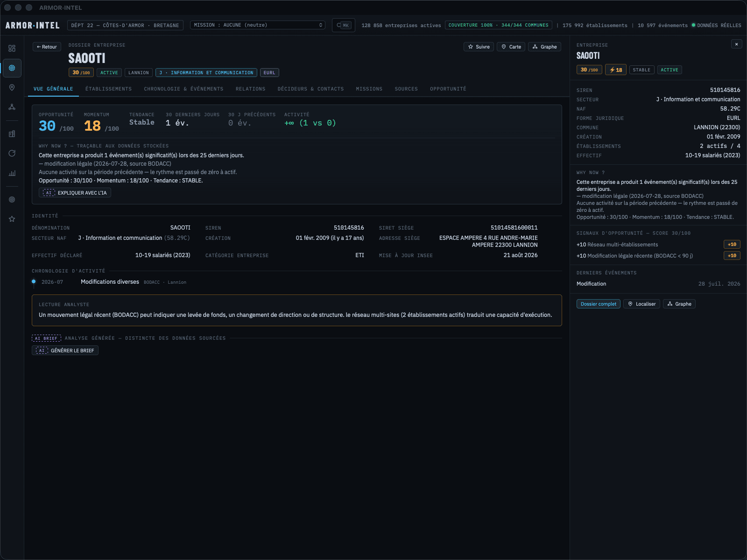Click the EURL badge under the title
The width and height of the screenshot is (747, 560).
[x=269, y=73]
